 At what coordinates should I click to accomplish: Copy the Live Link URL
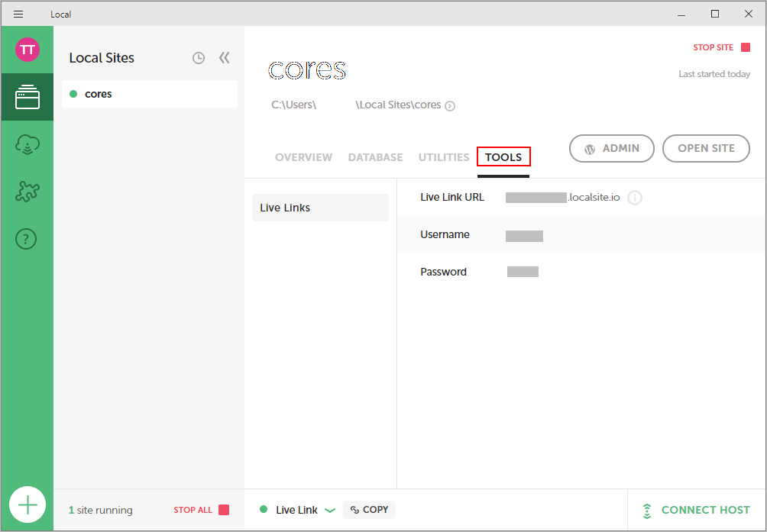[369, 510]
